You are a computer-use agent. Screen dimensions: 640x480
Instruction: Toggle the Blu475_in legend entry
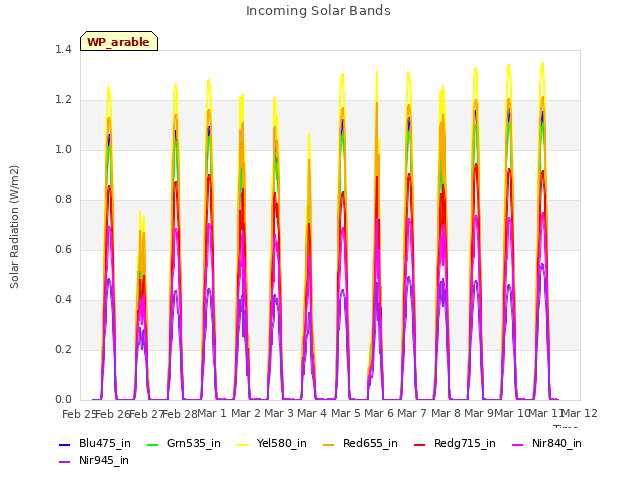(95, 444)
